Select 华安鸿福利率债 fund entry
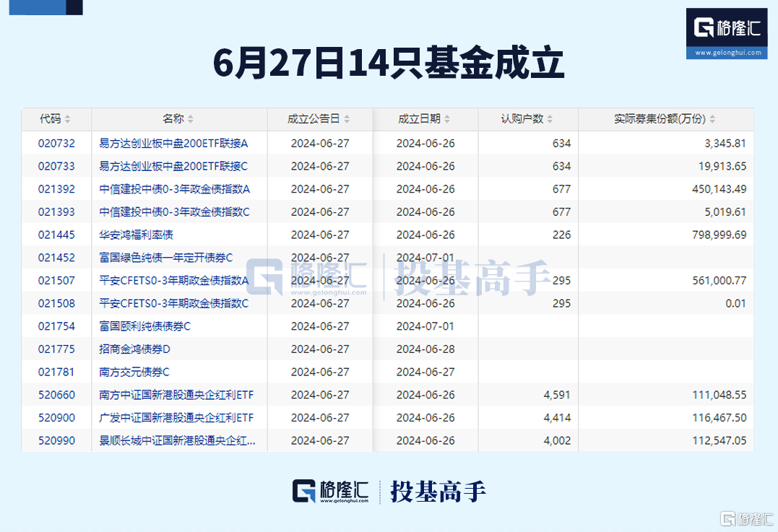Image resolution: width=778 pixels, height=532 pixels. coord(137,235)
